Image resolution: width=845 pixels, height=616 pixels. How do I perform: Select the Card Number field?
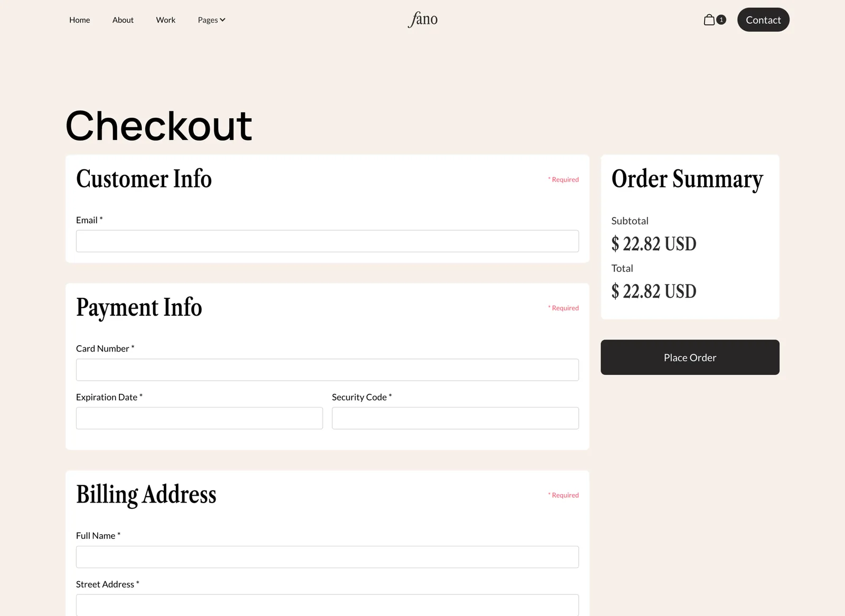[327, 369]
